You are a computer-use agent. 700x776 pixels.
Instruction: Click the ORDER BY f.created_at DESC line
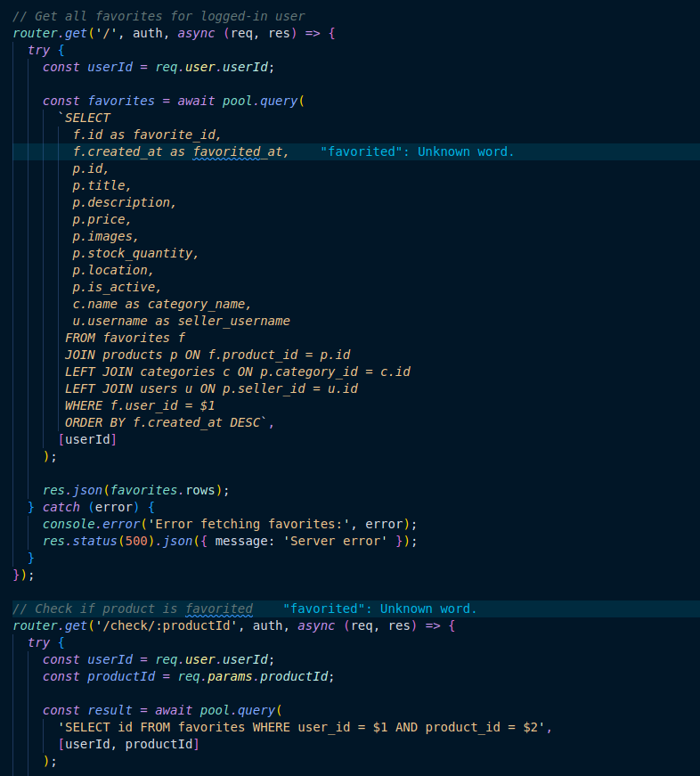[169, 422]
